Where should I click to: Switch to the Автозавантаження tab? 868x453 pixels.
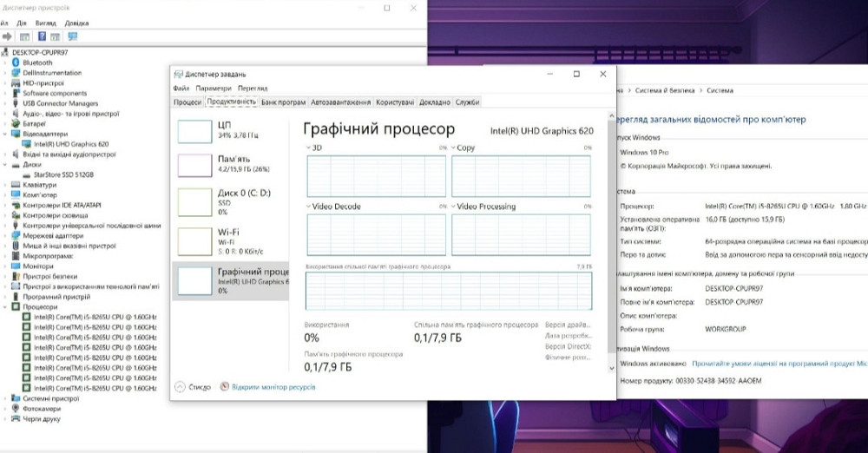pos(341,102)
